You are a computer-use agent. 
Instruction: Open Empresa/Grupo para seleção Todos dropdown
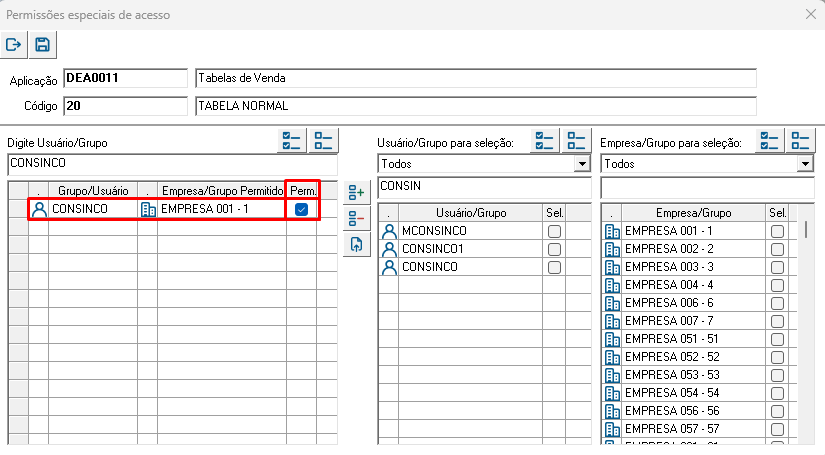[x=805, y=164]
